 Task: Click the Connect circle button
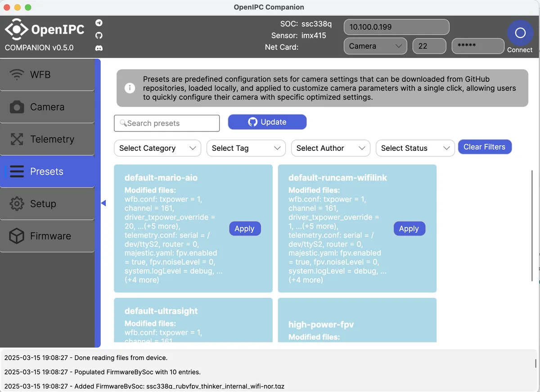pos(520,33)
